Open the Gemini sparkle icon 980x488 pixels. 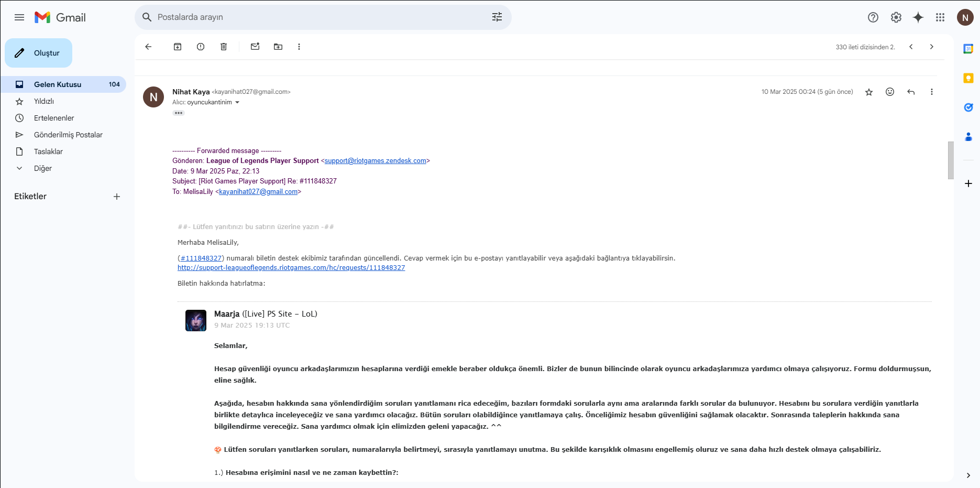(x=918, y=17)
